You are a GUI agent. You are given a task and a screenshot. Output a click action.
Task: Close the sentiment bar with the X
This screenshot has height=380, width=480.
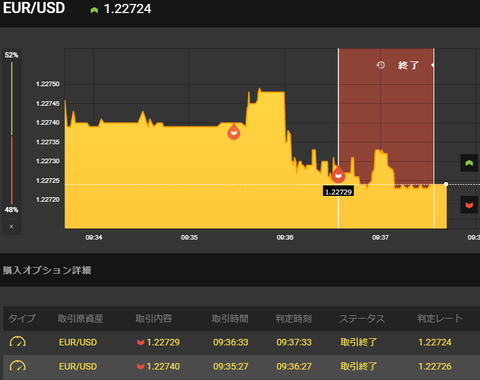click(11, 227)
